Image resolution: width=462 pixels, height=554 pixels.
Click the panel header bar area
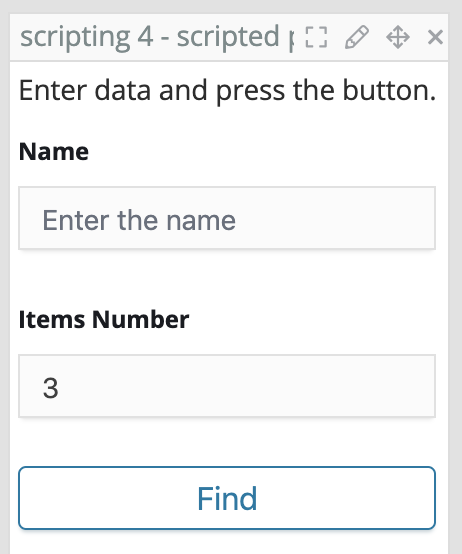click(229, 37)
